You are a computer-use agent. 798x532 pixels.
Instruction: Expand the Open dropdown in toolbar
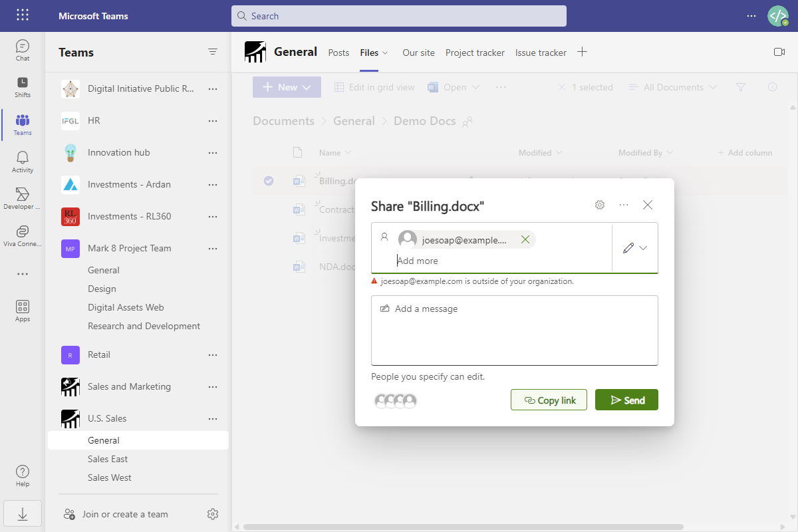(x=476, y=87)
